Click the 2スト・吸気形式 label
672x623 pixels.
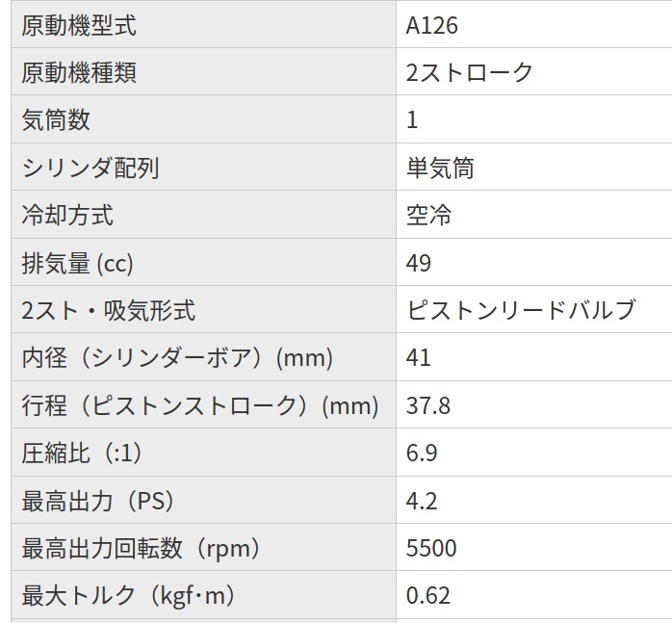pos(109,310)
